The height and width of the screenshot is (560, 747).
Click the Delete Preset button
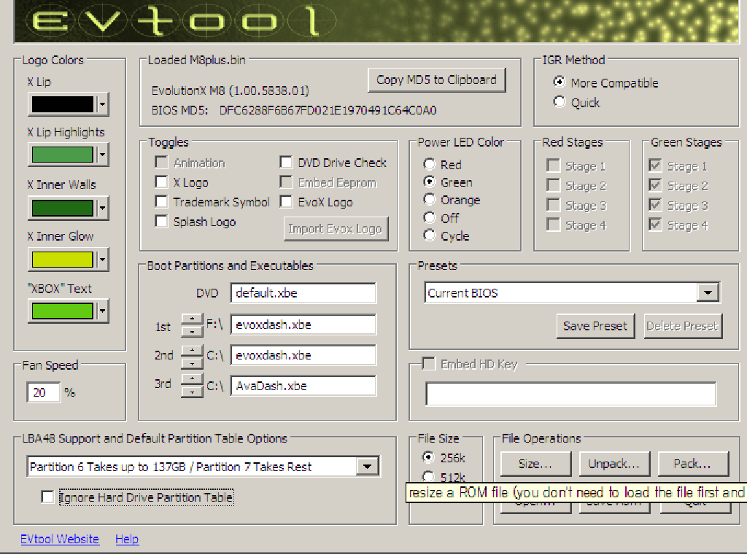682,326
